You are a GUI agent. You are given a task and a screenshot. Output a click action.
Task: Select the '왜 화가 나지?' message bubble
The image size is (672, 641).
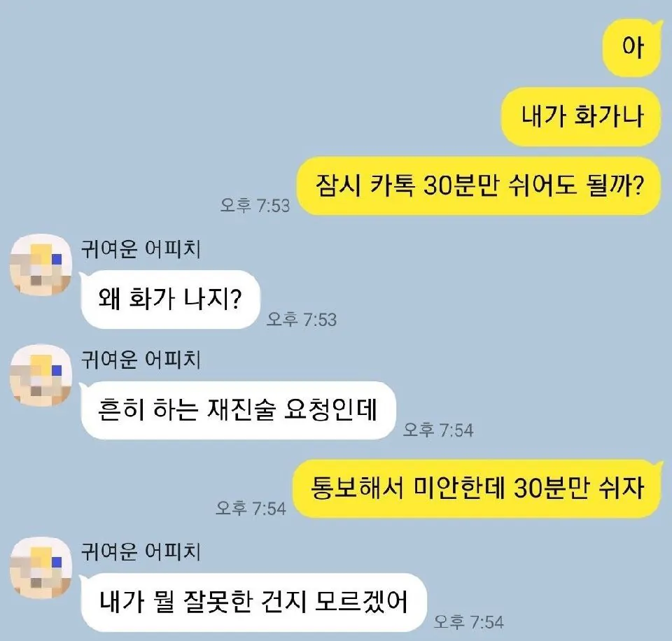[170, 299]
